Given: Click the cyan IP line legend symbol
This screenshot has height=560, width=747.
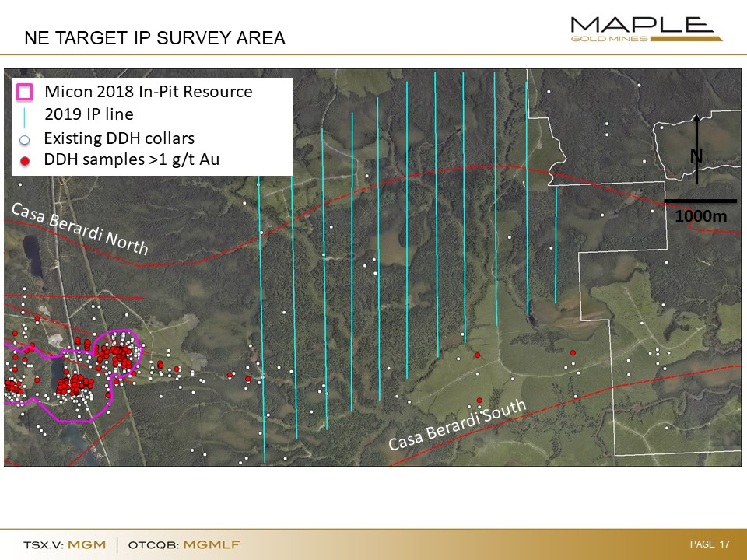Looking at the screenshot, I should 24,117.
